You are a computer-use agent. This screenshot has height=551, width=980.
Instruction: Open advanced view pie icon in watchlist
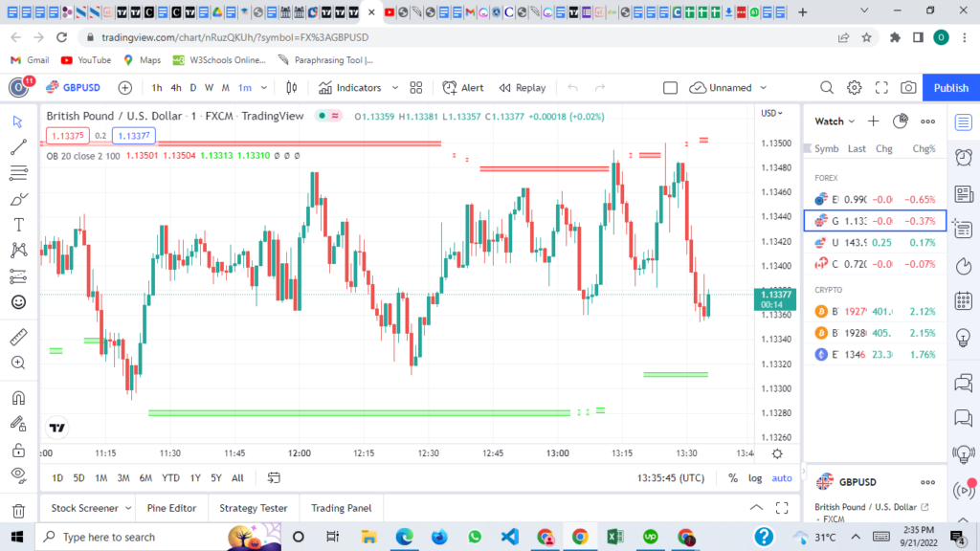pos(900,121)
